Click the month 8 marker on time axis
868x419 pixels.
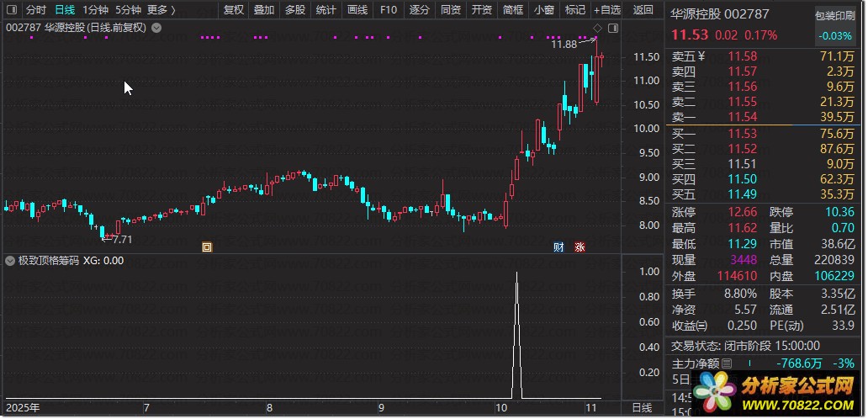click(270, 408)
